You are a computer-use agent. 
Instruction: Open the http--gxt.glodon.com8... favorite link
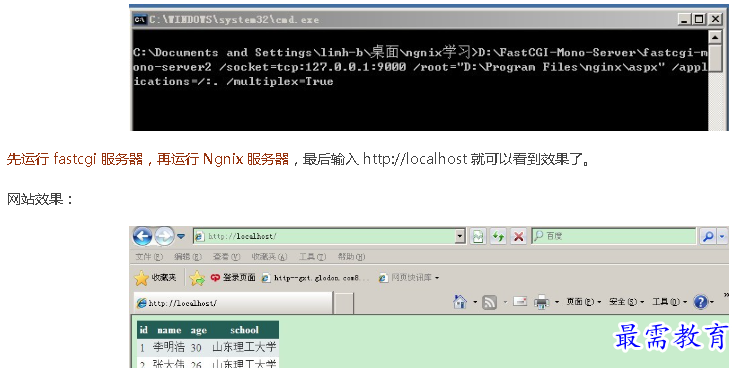(316, 278)
